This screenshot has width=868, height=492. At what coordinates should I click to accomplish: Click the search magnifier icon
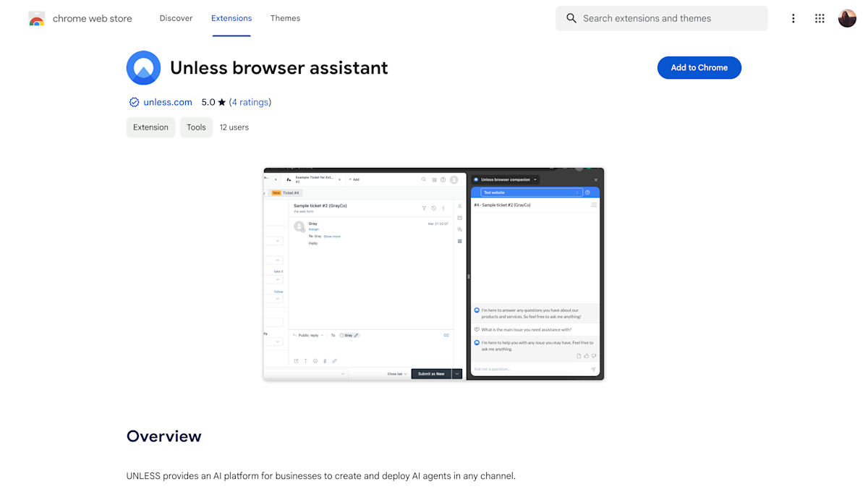click(x=571, y=18)
